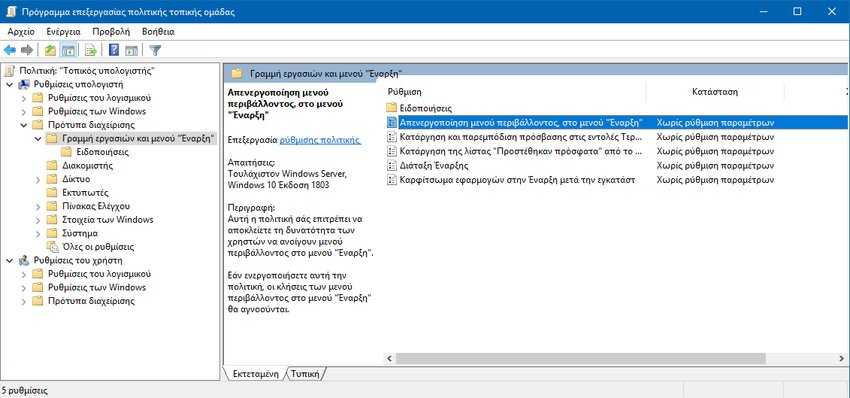Image resolution: width=850 pixels, height=398 pixels.
Task: Click the Forward arrow toolbar icon
Action: pyautogui.click(x=27, y=50)
